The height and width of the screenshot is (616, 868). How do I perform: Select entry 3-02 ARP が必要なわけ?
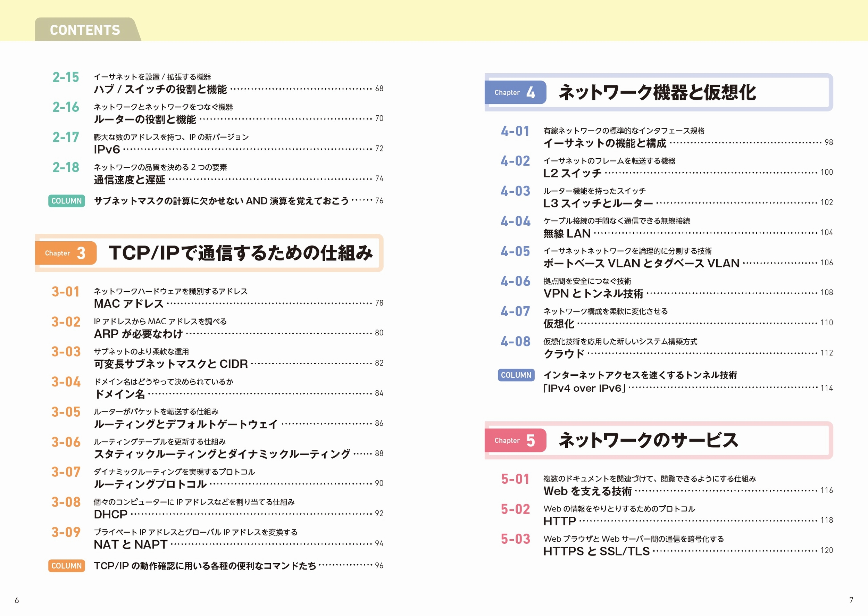218,328
